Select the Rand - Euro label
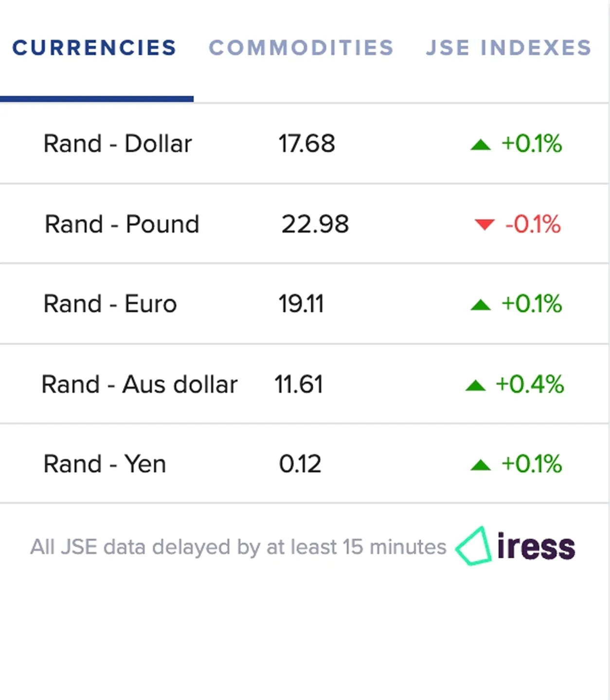The width and height of the screenshot is (610, 700). (x=110, y=304)
